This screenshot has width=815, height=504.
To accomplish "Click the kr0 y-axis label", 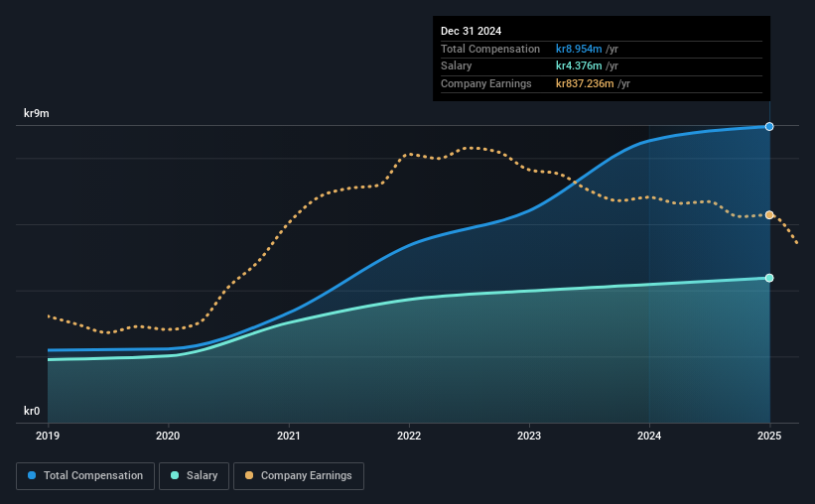I will click(32, 411).
